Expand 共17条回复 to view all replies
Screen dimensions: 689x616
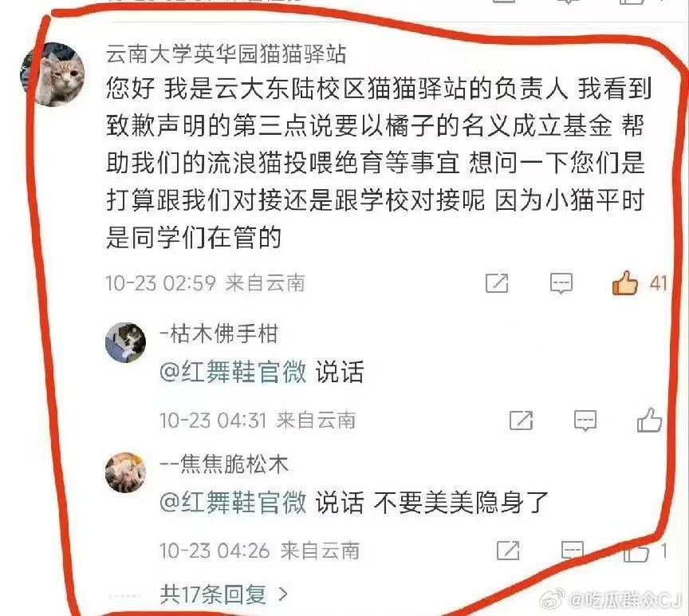tap(214, 594)
